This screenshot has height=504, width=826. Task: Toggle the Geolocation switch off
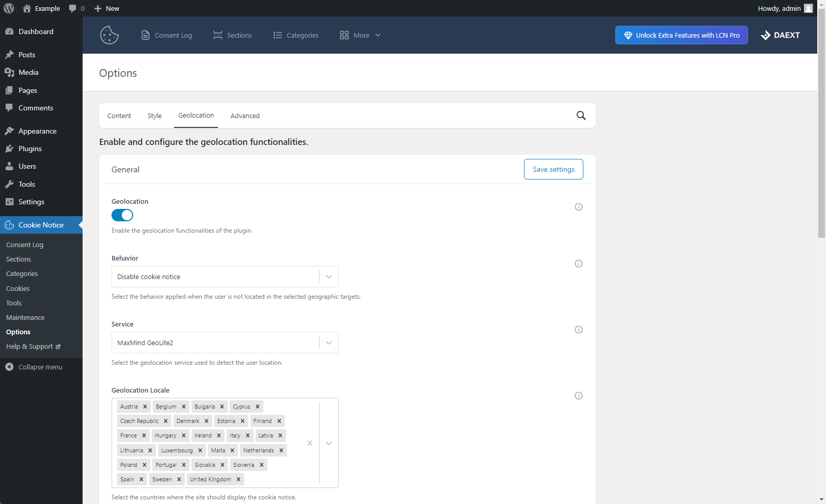122,215
